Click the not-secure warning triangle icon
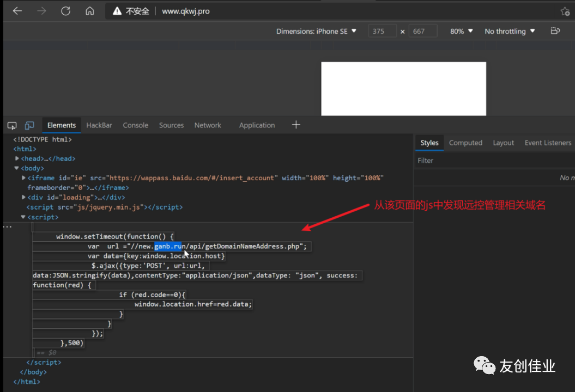This screenshot has height=392, width=575. pos(117,11)
